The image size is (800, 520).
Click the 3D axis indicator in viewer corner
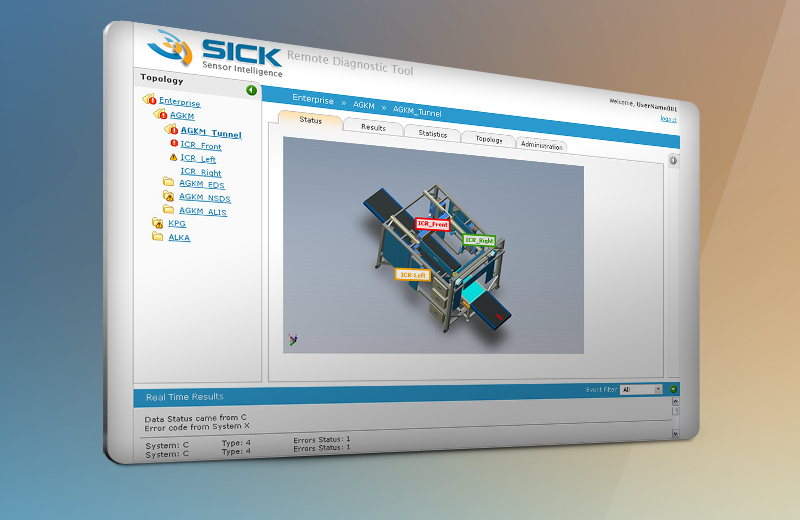click(x=293, y=339)
